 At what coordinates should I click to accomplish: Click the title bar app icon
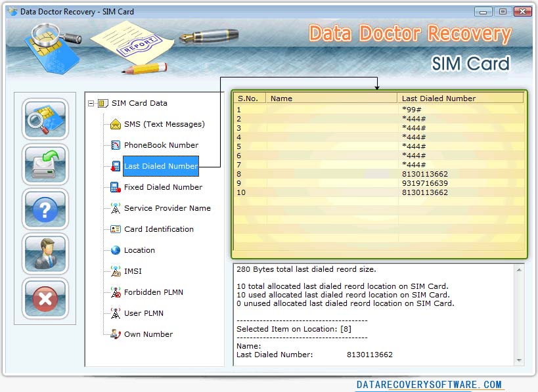[x=13, y=11]
